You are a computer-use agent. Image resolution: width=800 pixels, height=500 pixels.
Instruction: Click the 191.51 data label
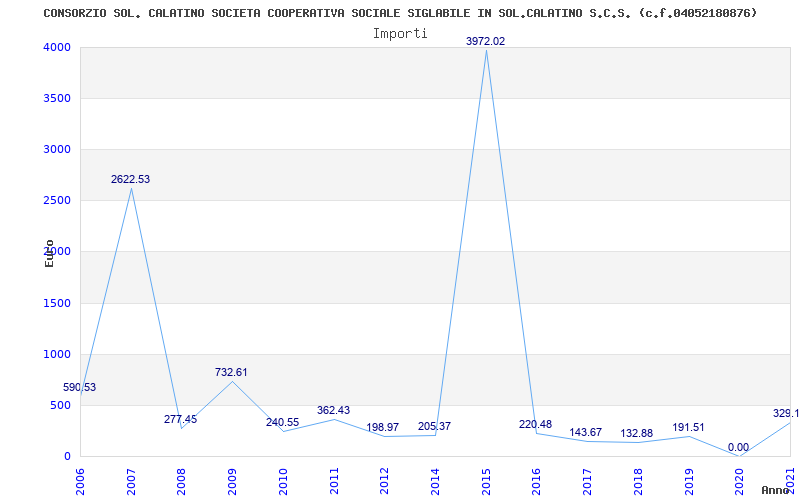tap(688, 428)
